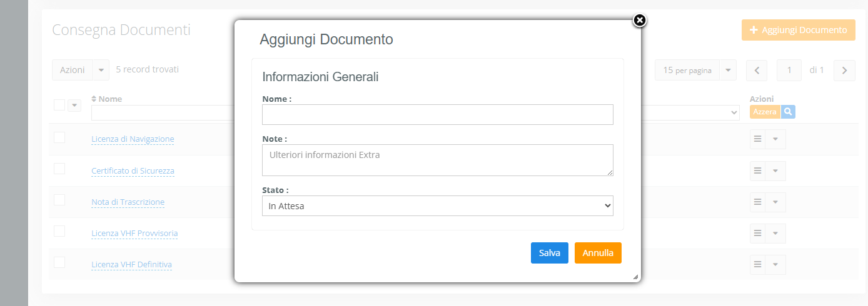Screen dimensions: 868x306
Task: Open Licenza di Navigazione link
Action: click(x=133, y=139)
